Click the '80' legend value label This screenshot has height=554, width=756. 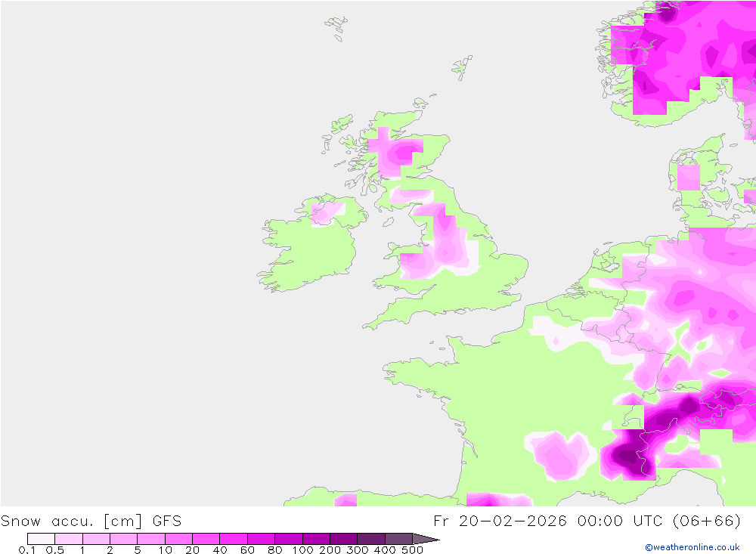[x=275, y=550]
